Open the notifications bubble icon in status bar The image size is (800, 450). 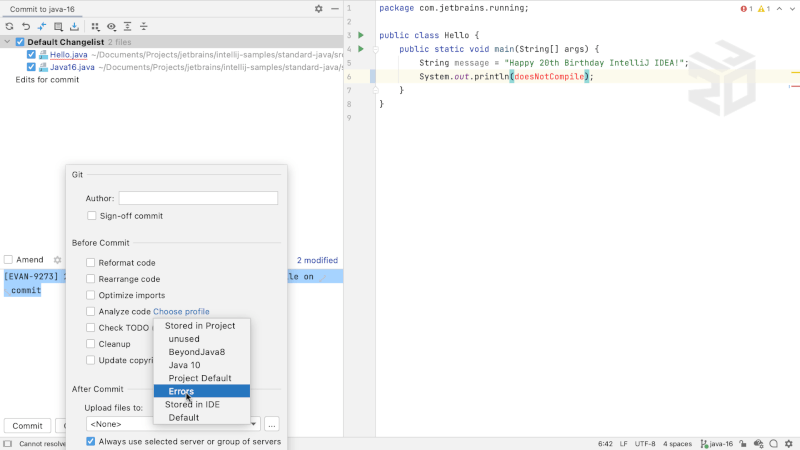tap(774, 444)
